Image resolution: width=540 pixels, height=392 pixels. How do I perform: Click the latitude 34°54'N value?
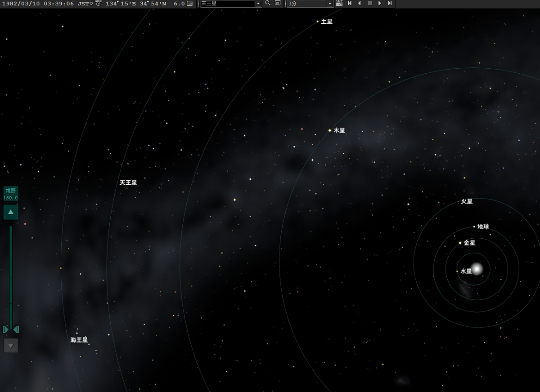coord(153,4)
